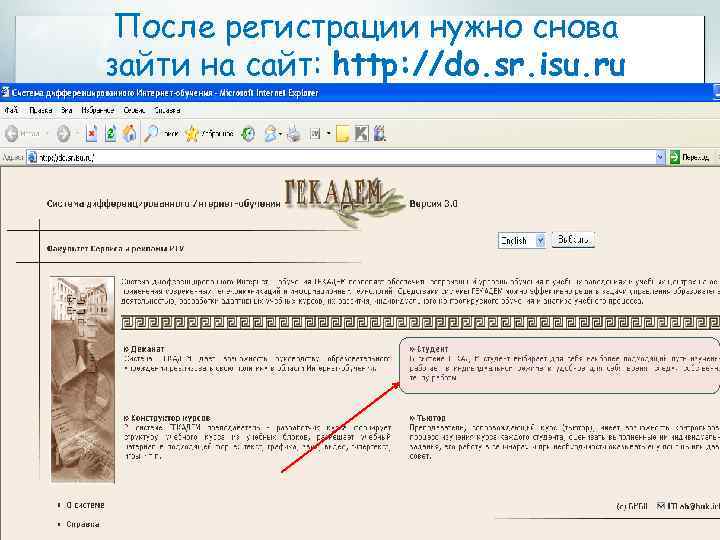This screenshot has width=720, height=540.
Task: Click the Справка link at page bottom
Action: click(x=83, y=524)
